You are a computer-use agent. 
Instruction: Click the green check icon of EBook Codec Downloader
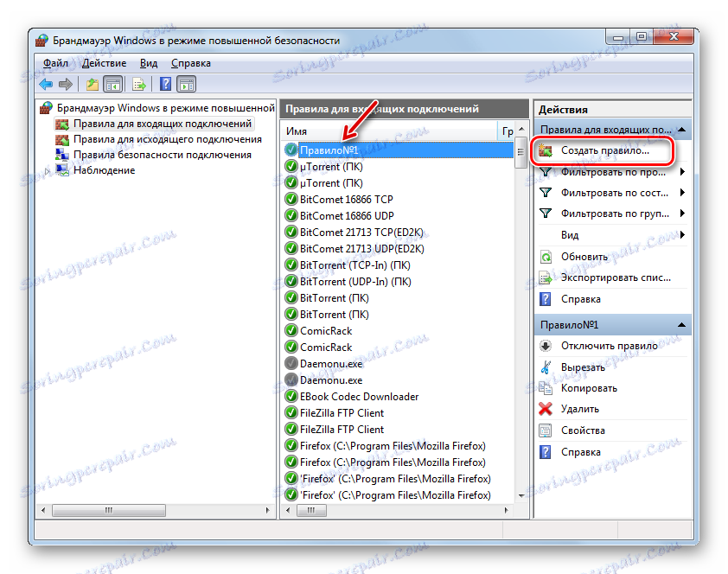click(291, 396)
